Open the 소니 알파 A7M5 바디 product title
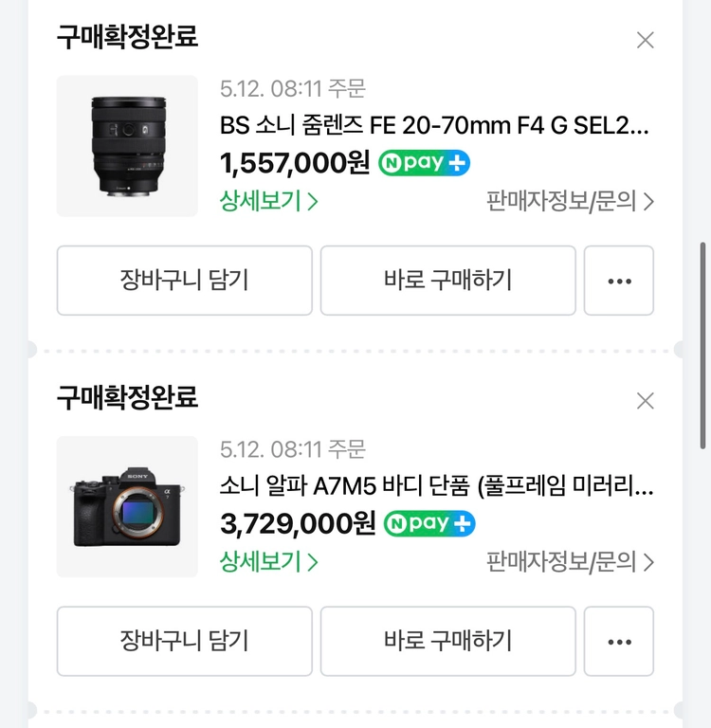711x728 pixels. 436,486
